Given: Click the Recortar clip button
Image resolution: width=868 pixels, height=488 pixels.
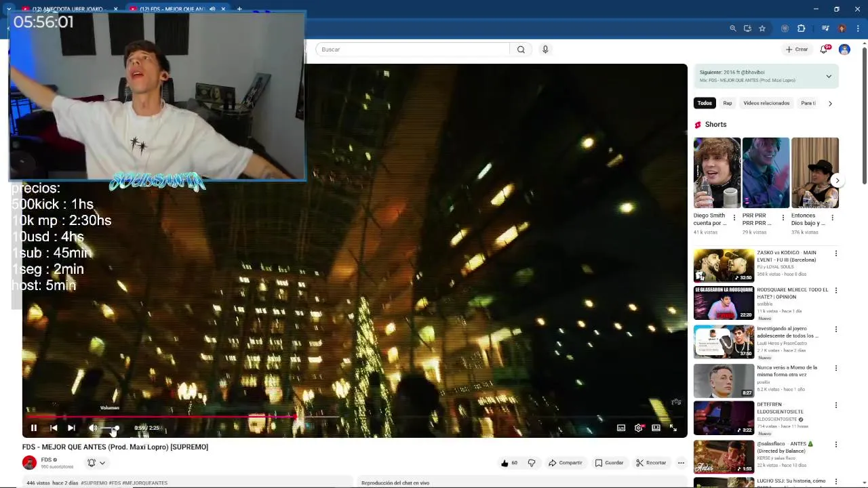Looking at the screenshot, I should click(652, 463).
